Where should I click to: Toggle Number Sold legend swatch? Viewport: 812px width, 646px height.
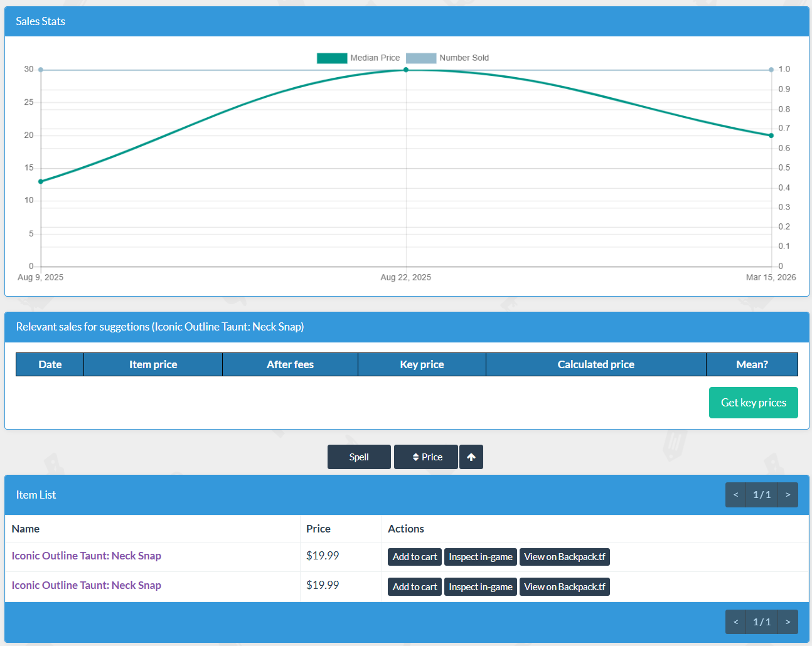pos(421,58)
